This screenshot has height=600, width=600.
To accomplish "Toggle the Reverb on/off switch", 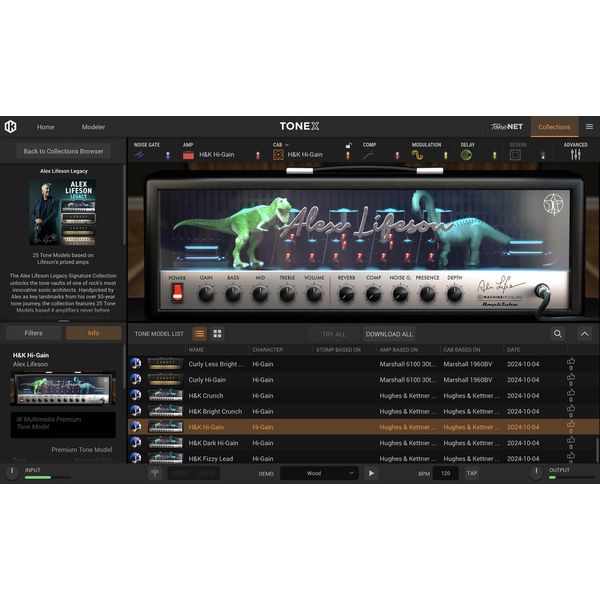I will [543, 155].
